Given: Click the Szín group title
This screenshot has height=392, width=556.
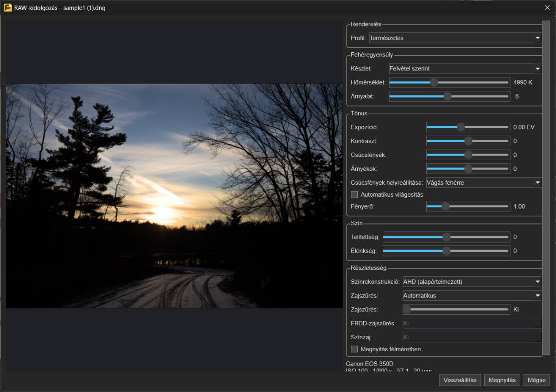Looking at the screenshot, I should pos(357,223).
